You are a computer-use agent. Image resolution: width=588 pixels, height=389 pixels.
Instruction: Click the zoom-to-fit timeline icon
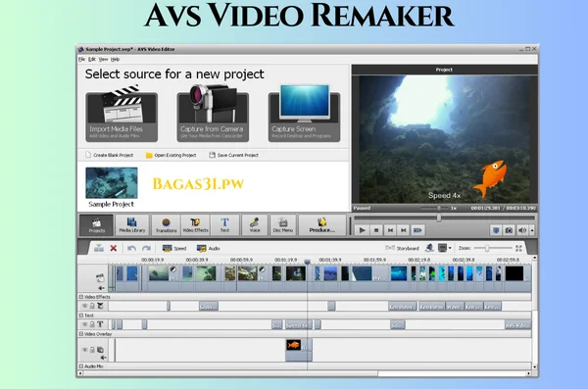[x=518, y=248]
